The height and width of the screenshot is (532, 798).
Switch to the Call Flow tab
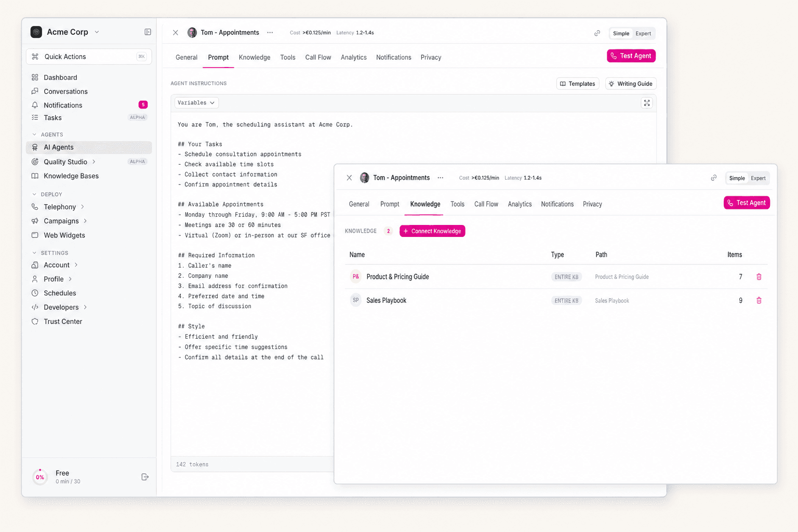pyautogui.click(x=486, y=204)
